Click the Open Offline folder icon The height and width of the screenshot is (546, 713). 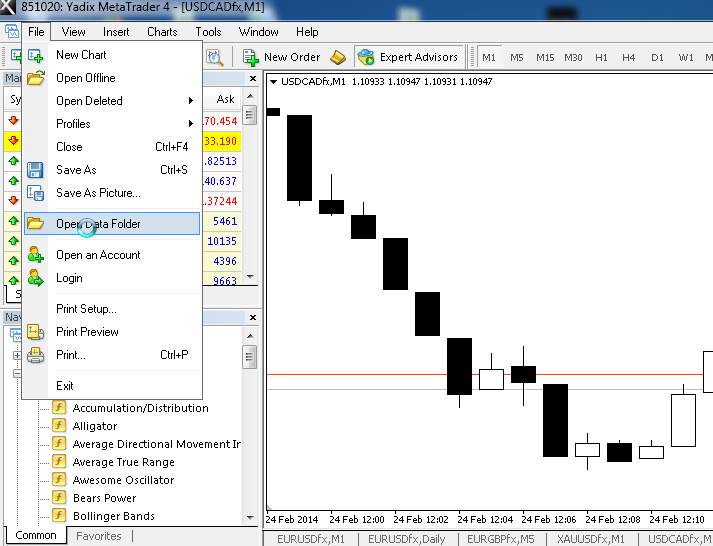tap(35, 78)
